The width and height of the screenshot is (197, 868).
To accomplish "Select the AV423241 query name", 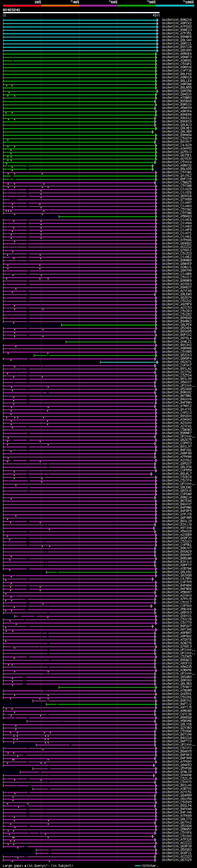I will point(11,10).
